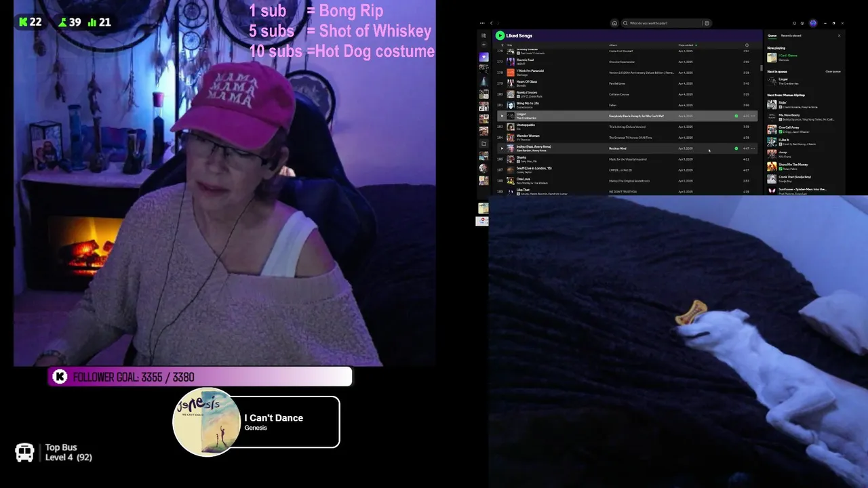Image resolution: width=868 pixels, height=488 pixels.
Task: Open the Spotify three-dots app menu
Action: click(481, 23)
